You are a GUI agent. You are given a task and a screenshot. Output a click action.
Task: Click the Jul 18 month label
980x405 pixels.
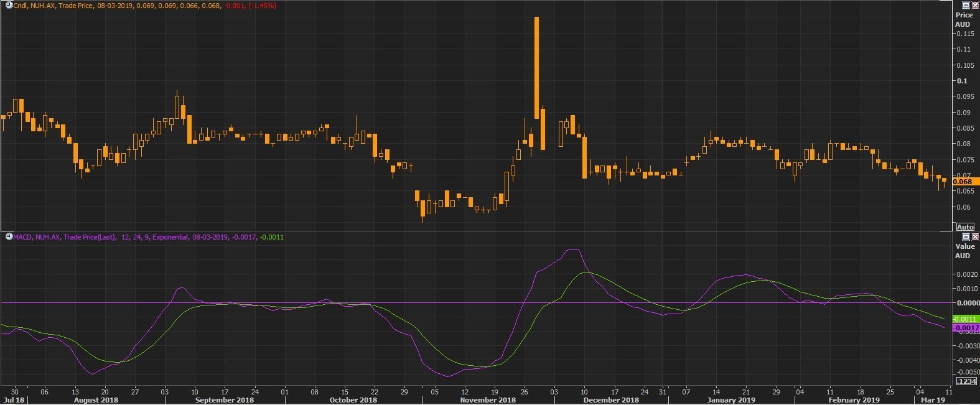(14, 400)
